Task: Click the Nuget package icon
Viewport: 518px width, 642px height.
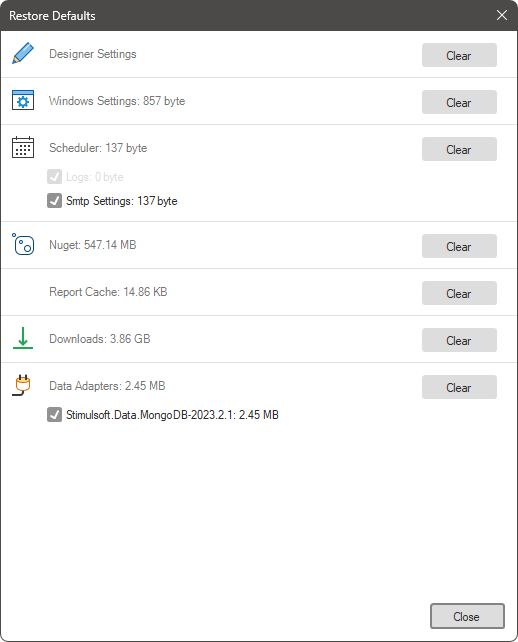Action: (x=23, y=244)
